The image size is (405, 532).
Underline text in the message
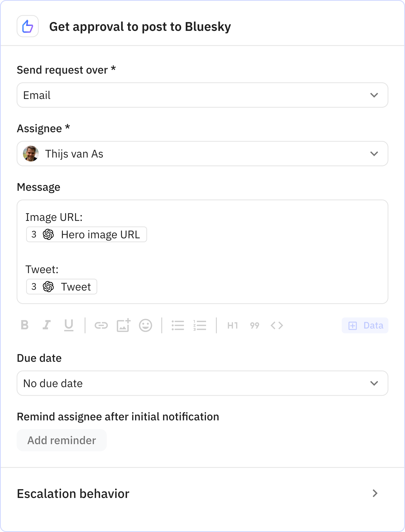tap(69, 325)
